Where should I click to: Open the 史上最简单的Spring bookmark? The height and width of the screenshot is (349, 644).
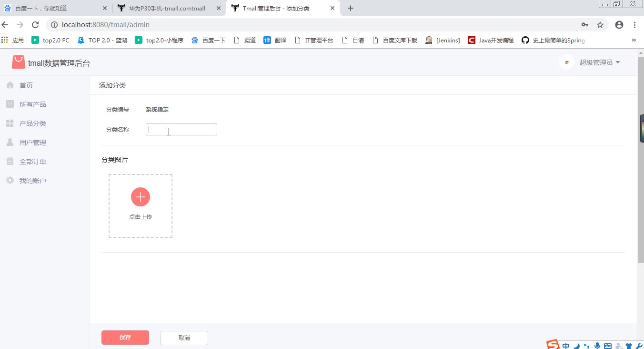coord(553,40)
